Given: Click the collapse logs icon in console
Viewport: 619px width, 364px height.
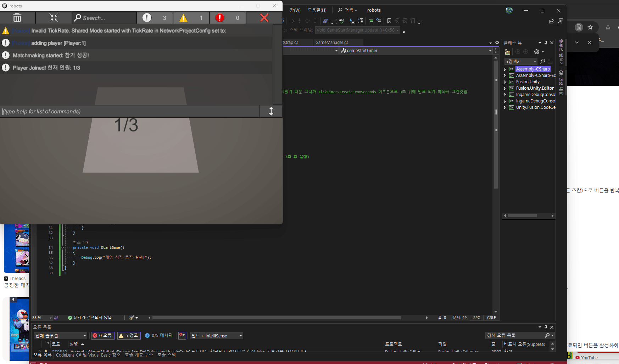Looking at the screenshot, I should pyautogui.click(x=54, y=18).
